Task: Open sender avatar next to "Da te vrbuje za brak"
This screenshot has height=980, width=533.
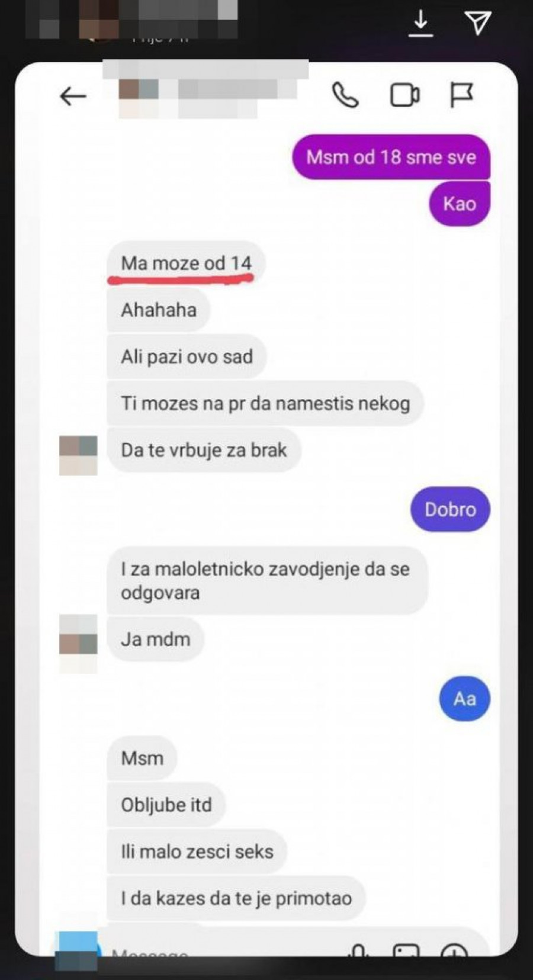Action: 78,455
